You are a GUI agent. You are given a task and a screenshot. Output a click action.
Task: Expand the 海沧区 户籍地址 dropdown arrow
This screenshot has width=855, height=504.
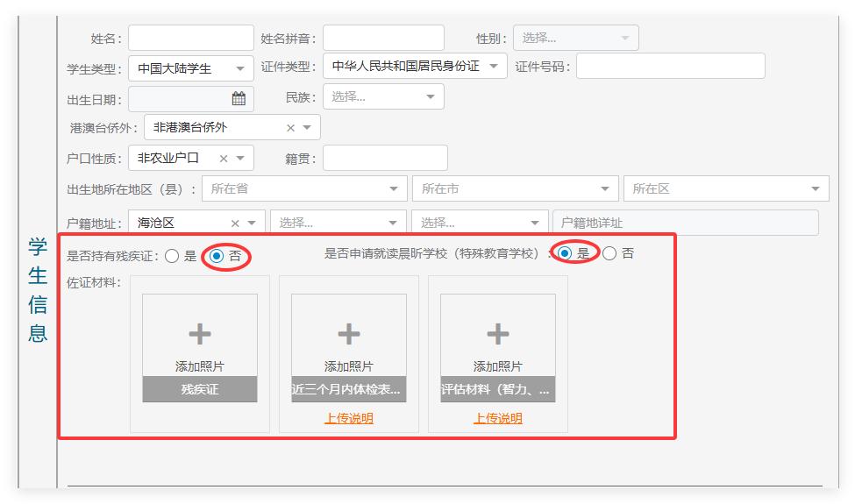(x=252, y=224)
